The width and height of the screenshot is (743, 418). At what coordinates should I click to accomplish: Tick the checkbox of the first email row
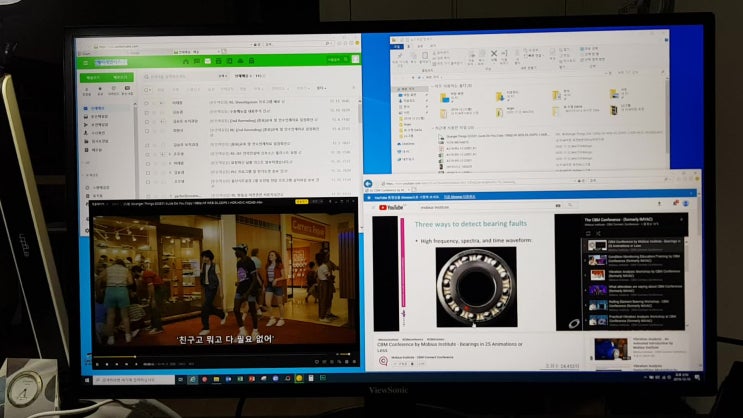(x=145, y=103)
